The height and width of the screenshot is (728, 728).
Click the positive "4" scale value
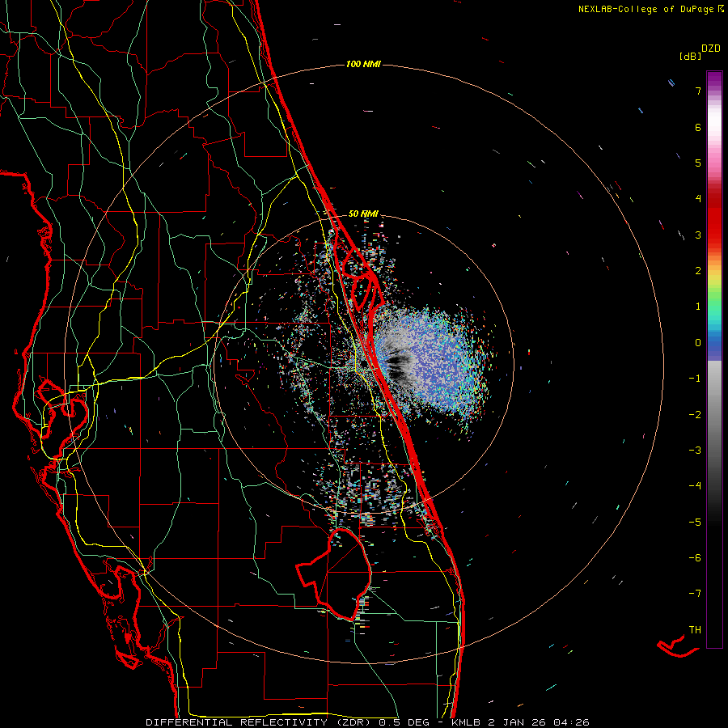698,199
